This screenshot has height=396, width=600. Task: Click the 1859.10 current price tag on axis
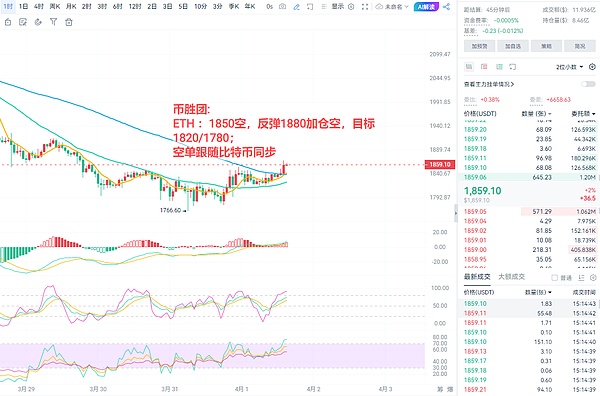click(440, 165)
